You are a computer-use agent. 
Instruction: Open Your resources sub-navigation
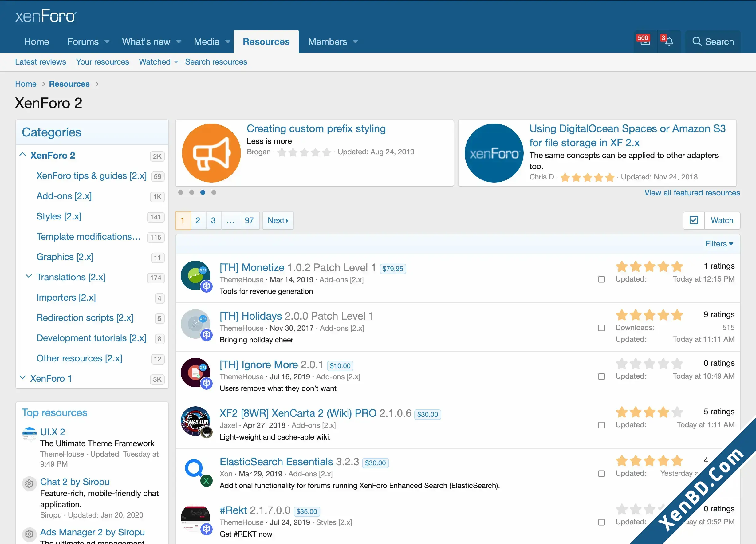coord(102,62)
